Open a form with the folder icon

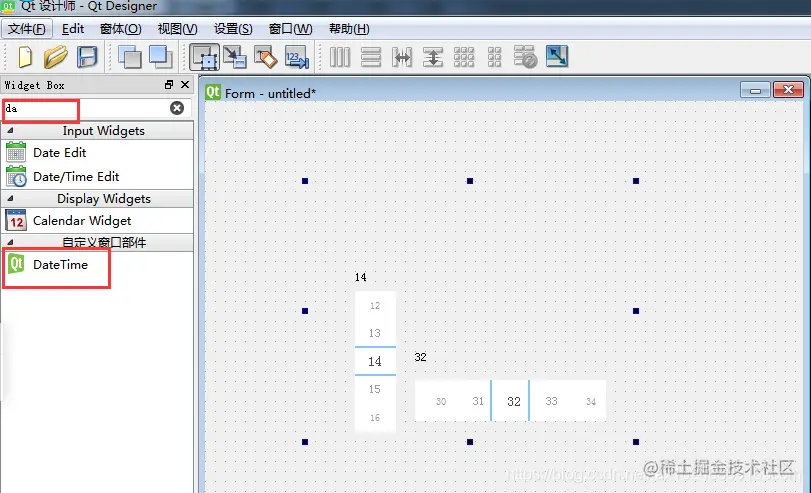55,57
